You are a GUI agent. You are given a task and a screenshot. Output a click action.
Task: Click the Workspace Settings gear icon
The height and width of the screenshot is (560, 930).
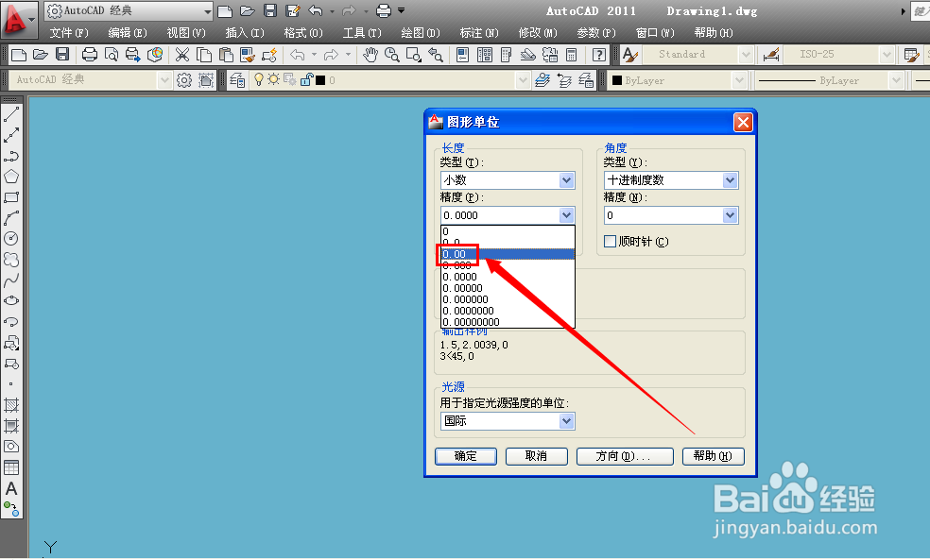coord(184,80)
